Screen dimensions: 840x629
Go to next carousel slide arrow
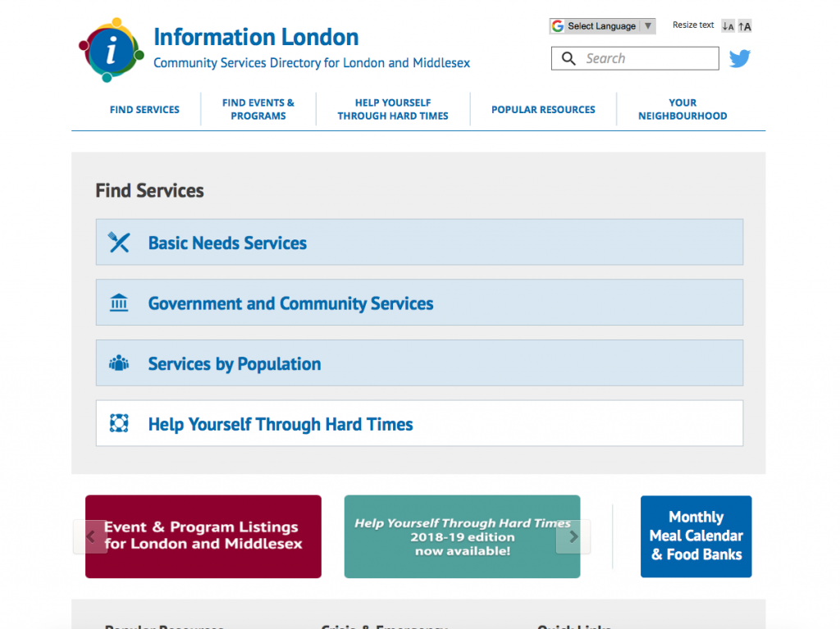573,536
